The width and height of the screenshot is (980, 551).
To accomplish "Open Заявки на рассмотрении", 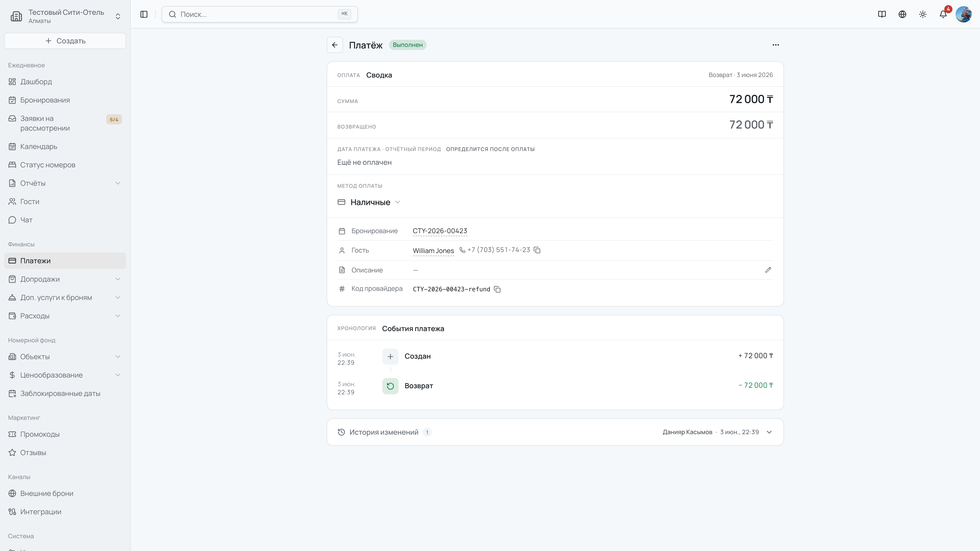I will click(x=65, y=123).
